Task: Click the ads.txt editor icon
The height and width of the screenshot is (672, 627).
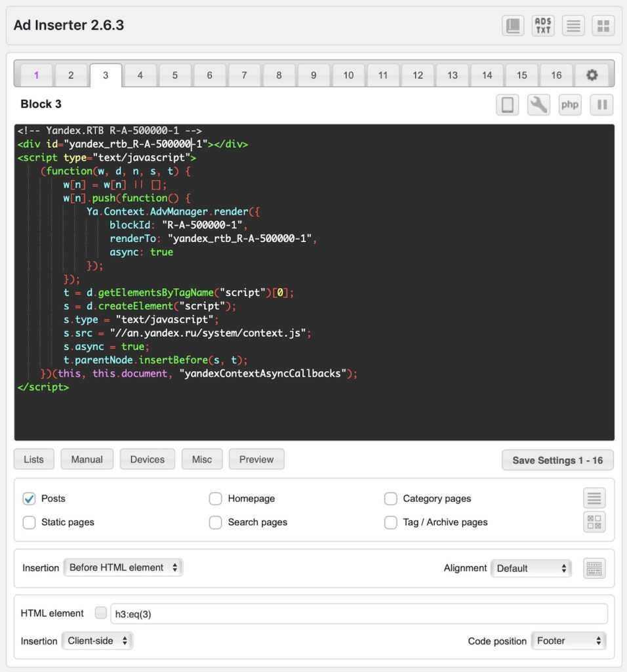Action: [x=543, y=26]
